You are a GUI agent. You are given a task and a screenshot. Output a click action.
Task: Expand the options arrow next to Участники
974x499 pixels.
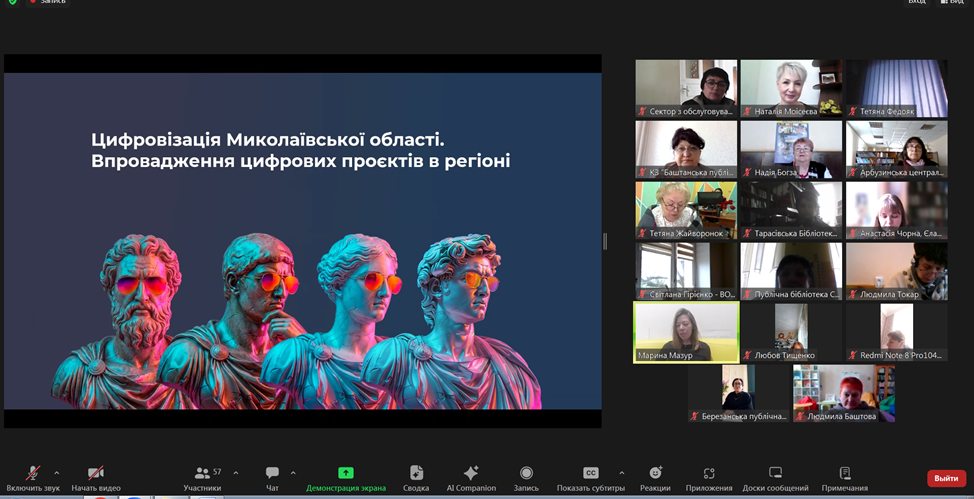click(x=235, y=473)
